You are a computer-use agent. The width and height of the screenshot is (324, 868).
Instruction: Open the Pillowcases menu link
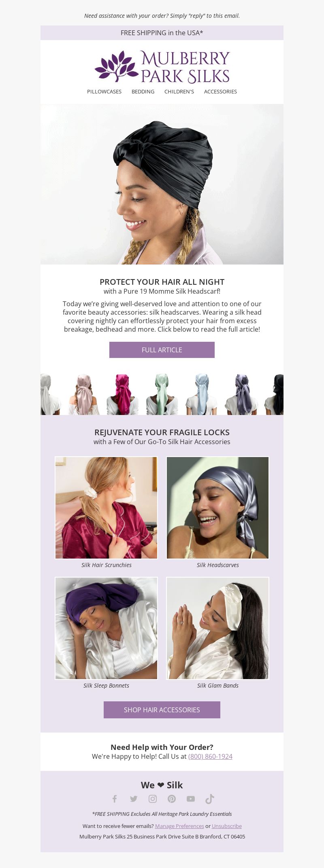tap(104, 91)
